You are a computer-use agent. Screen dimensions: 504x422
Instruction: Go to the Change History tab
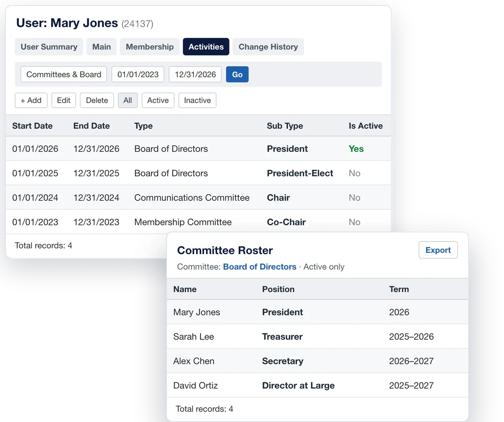[268, 47]
